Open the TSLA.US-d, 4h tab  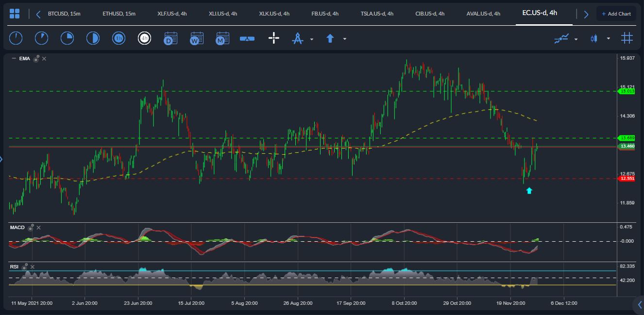click(x=377, y=14)
